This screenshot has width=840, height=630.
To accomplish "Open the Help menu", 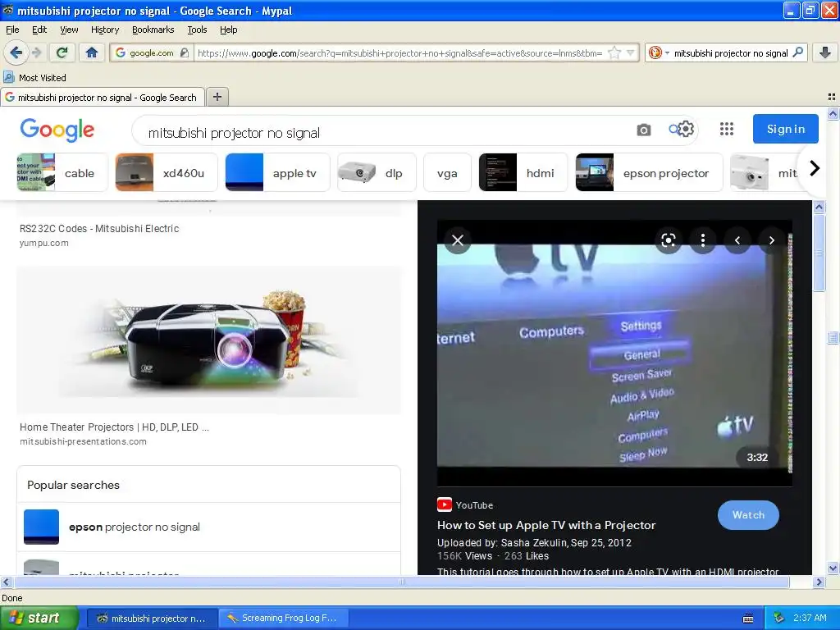I will click(228, 30).
